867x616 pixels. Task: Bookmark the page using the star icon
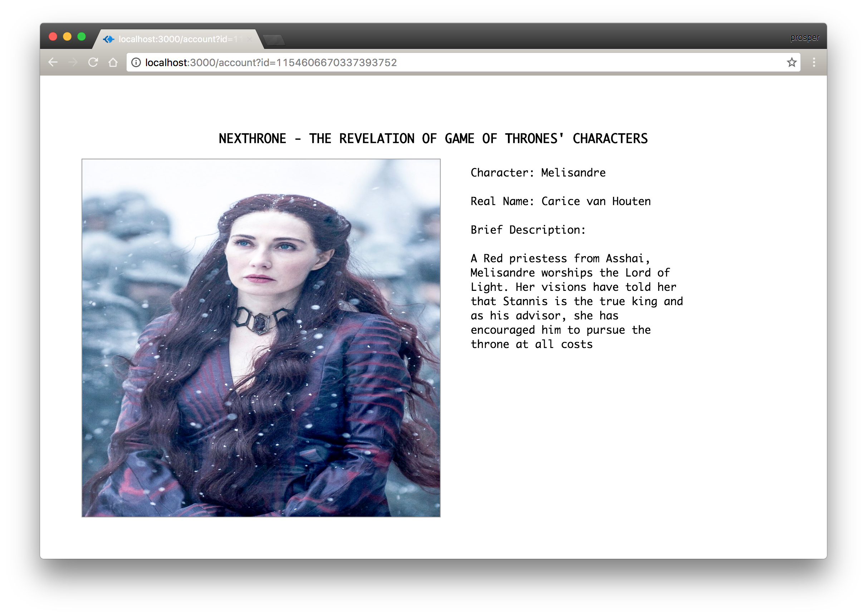click(792, 62)
